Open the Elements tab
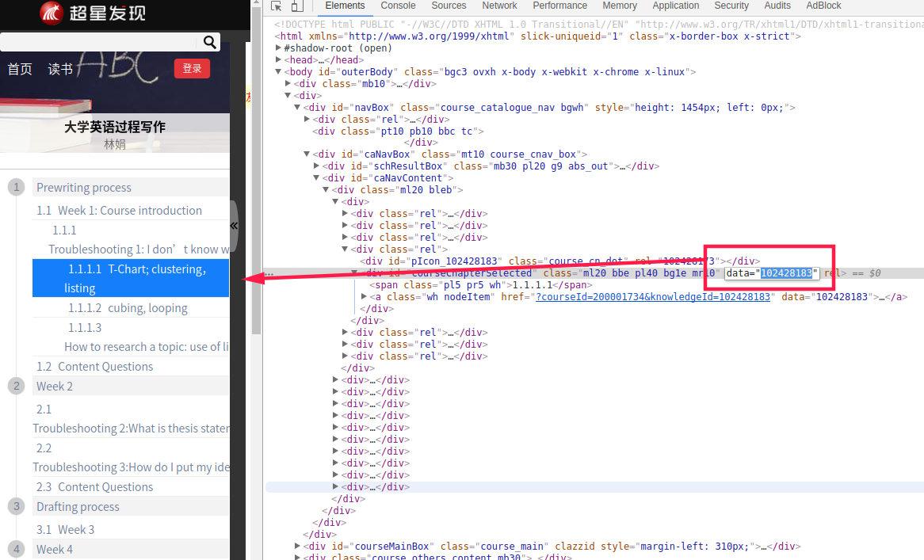This screenshot has width=924, height=560. coord(345,6)
